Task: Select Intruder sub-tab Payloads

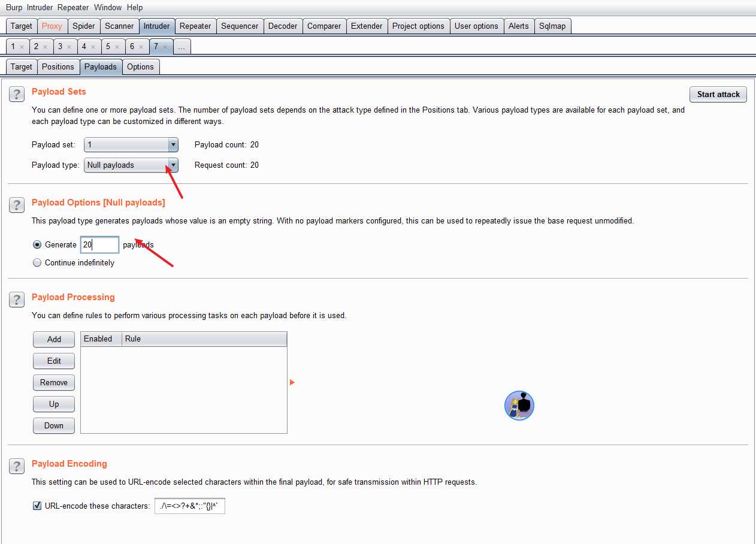Action: (101, 67)
